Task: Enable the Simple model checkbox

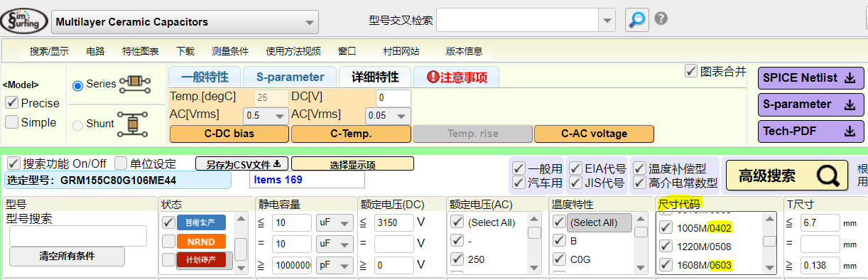Action: coord(11,122)
